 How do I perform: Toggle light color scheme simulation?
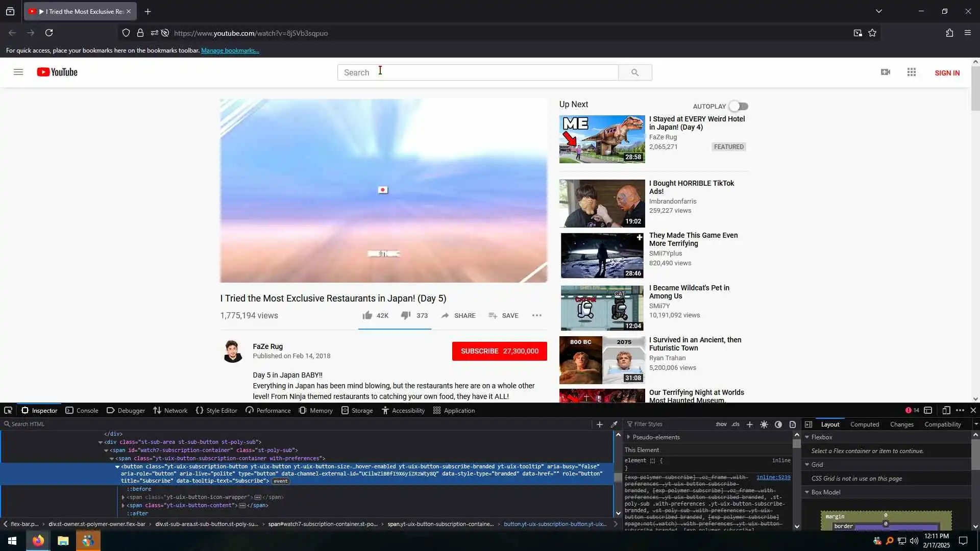764,424
